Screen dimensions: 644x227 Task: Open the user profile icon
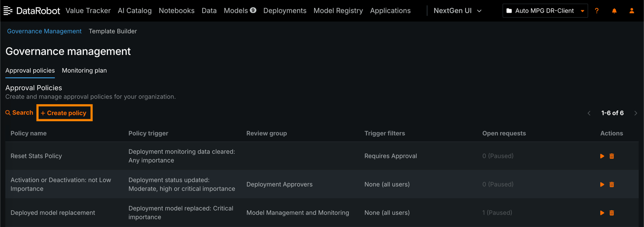(x=632, y=11)
